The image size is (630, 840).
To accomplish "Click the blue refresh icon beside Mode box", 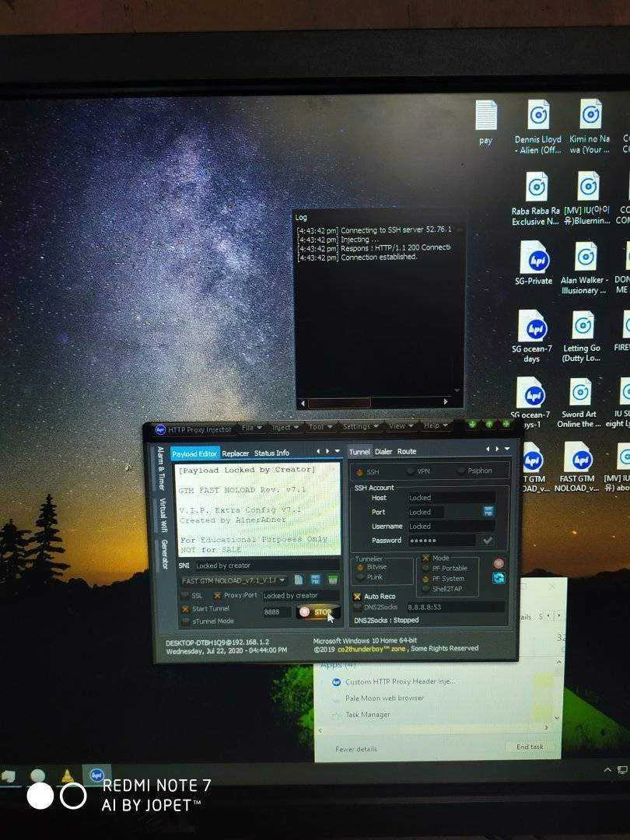I will 499,577.
